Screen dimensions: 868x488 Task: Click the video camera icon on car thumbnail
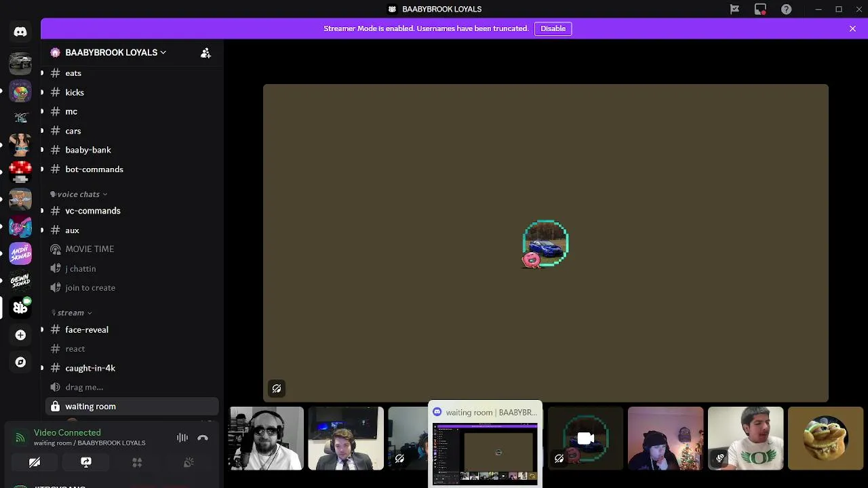[586, 439]
